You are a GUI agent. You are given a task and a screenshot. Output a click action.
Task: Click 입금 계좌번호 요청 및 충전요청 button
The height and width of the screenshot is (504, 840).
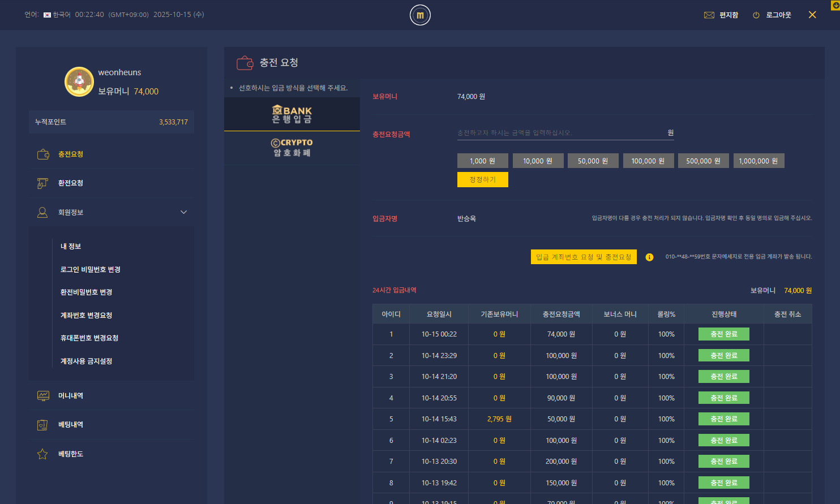click(584, 257)
